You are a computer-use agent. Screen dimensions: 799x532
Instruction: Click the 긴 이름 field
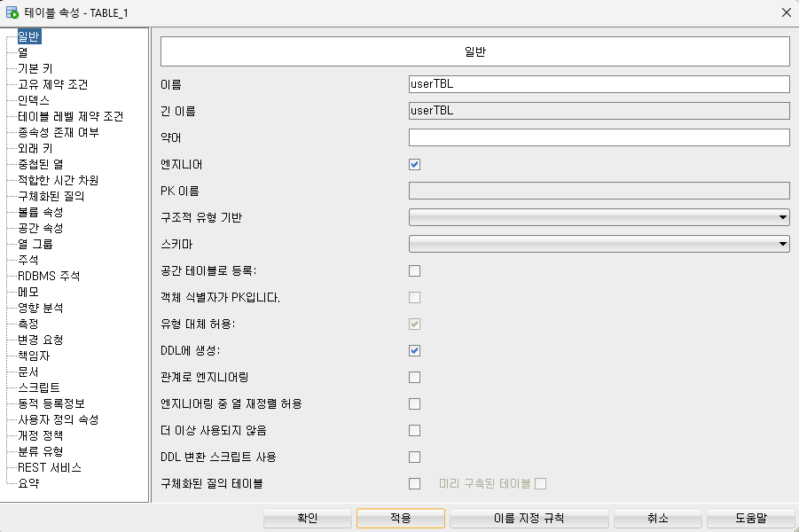click(599, 111)
